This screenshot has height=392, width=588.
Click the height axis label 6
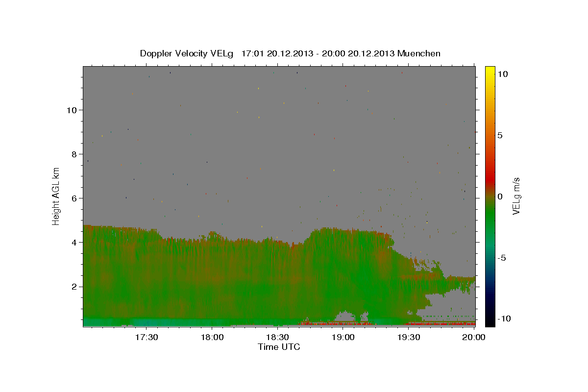(x=75, y=198)
